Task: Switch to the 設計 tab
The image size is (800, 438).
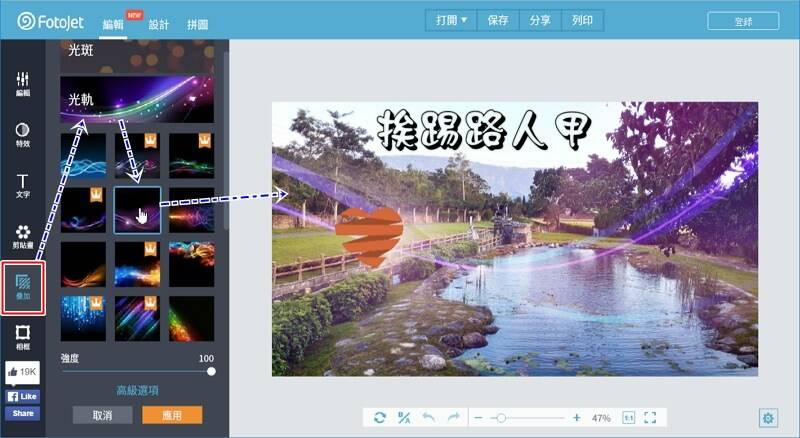Action: point(159,25)
